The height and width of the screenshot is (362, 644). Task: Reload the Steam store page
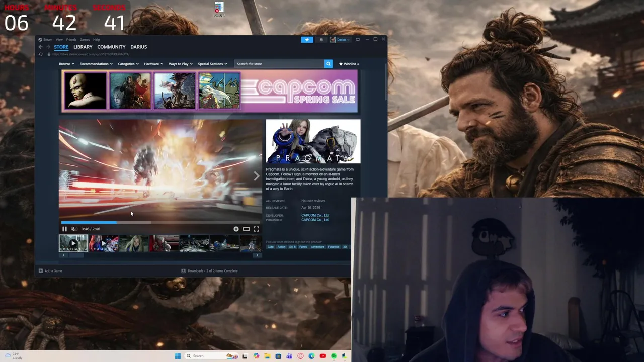click(x=41, y=54)
